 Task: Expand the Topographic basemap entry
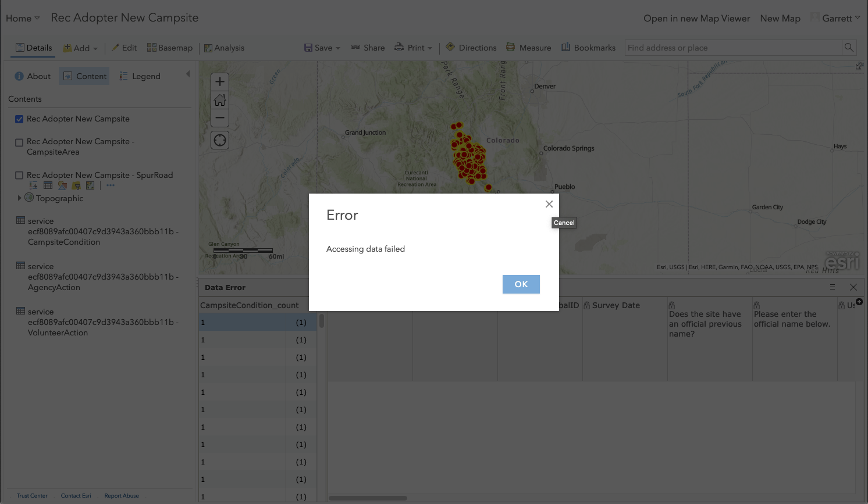point(20,198)
